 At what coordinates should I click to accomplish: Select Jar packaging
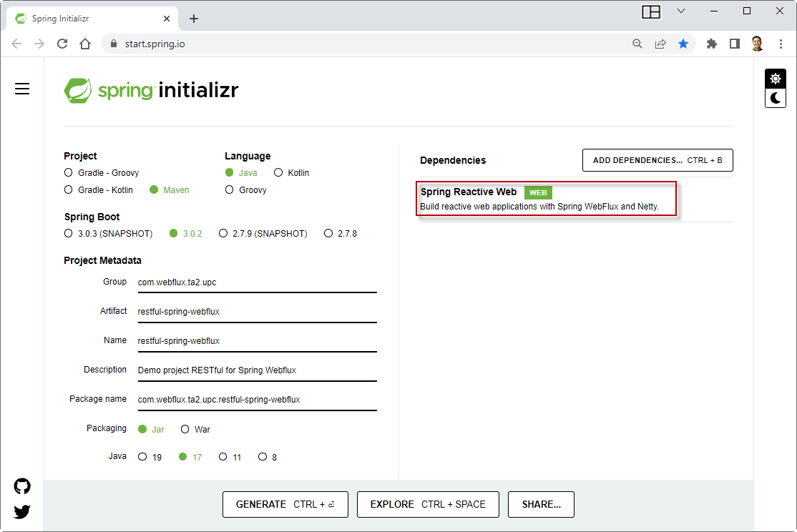[x=151, y=429]
